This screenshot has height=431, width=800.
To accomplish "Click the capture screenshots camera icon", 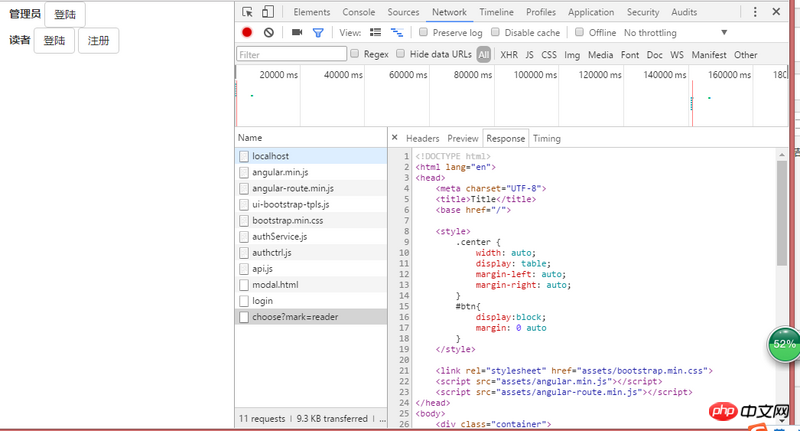I will 297,33.
